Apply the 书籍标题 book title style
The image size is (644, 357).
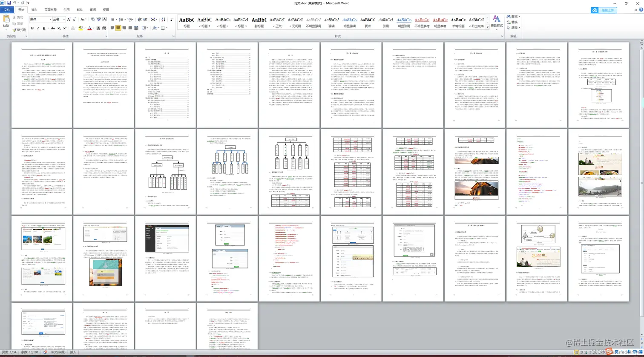[458, 22]
